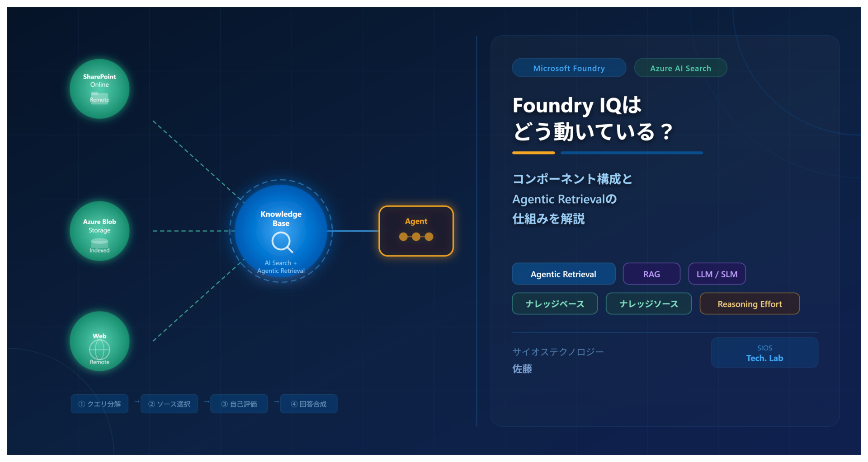The height and width of the screenshot is (462, 868).
Task: Click the author name '佐藤'
Action: [522, 369]
